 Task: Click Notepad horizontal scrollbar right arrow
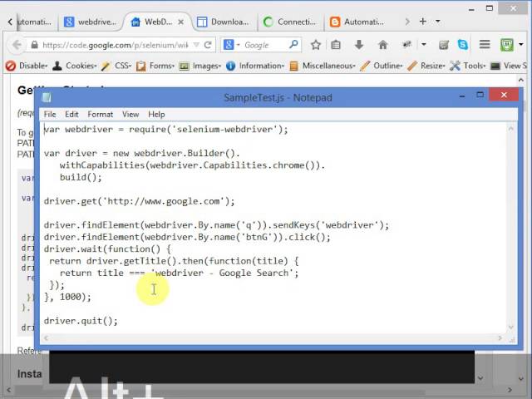500,338
